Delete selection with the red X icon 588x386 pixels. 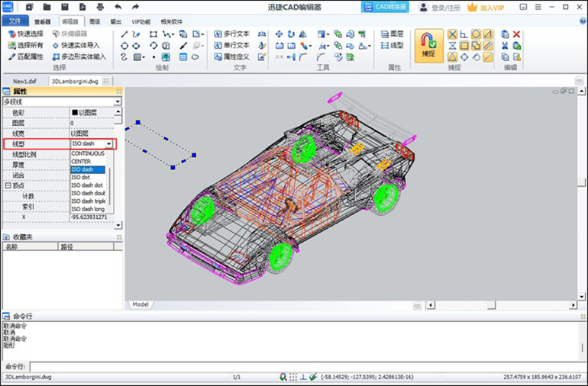(x=516, y=34)
